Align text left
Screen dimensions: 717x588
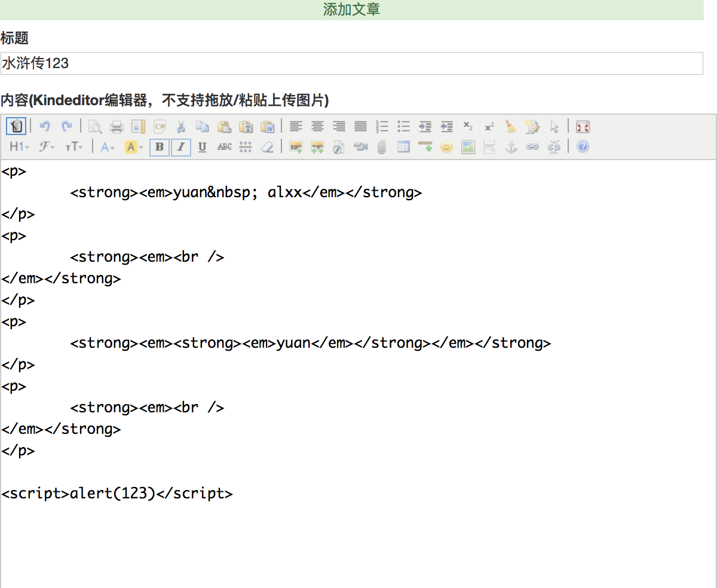pyautogui.click(x=296, y=126)
